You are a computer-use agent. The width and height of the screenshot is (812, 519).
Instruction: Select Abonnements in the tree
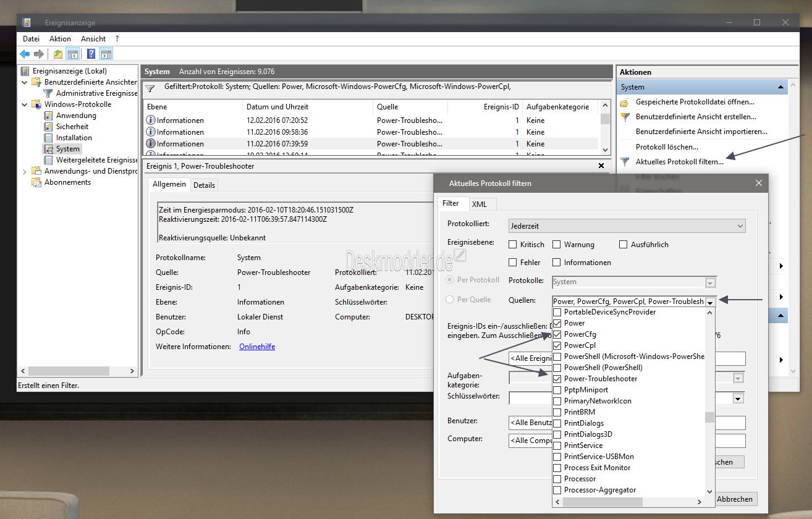(67, 182)
